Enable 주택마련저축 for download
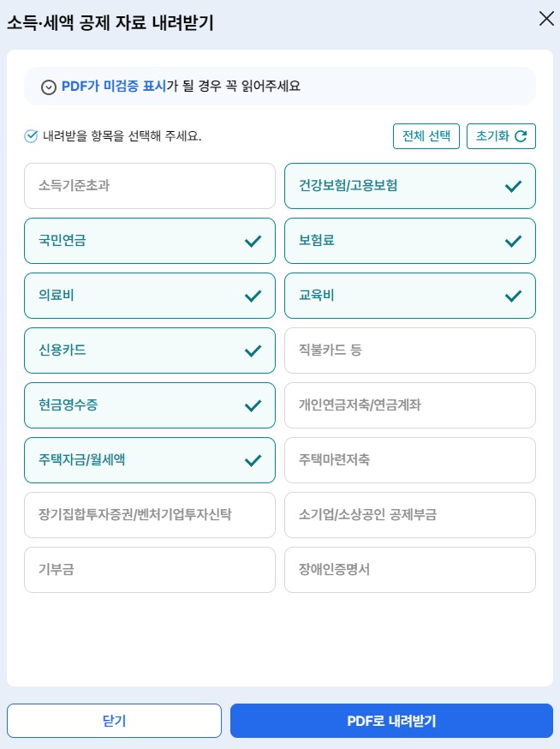Viewport: 560px width, 749px height. (x=410, y=460)
